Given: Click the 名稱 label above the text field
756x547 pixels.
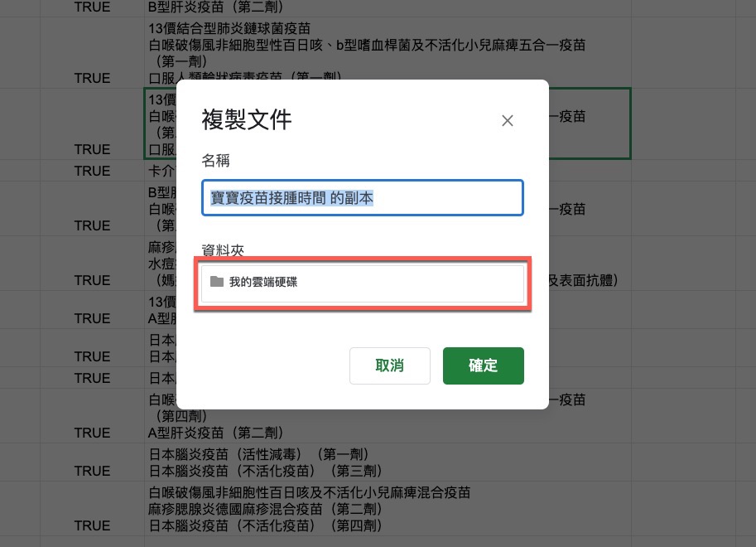Looking at the screenshot, I should 215,160.
